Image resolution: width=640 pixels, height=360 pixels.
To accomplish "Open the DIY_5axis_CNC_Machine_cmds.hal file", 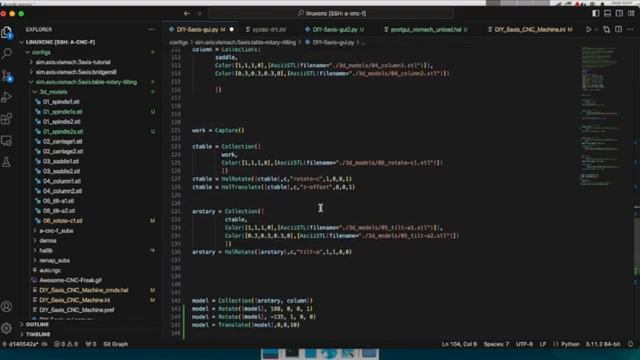I will click(84, 290).
